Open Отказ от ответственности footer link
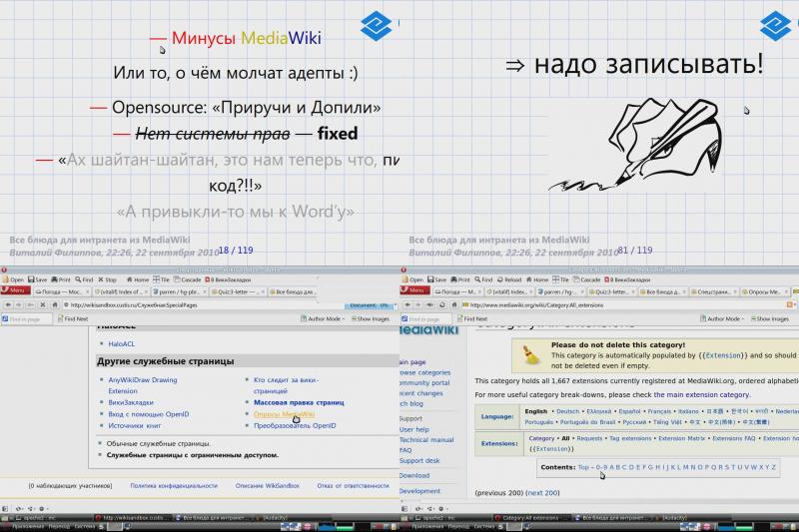Screen dimensions: 799x532 pos(353,486)
